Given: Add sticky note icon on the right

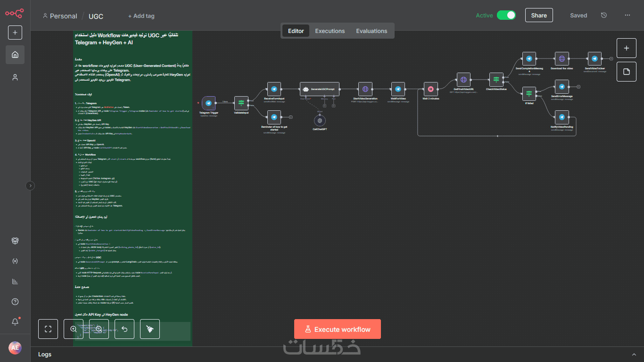Looking at the screenshot, I should 627,72.
